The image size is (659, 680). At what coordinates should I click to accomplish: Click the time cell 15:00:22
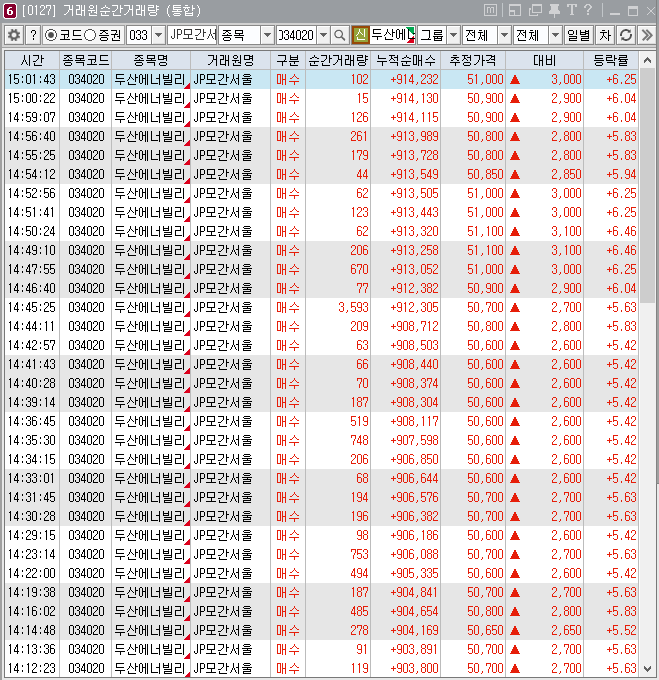pos(32,98)
